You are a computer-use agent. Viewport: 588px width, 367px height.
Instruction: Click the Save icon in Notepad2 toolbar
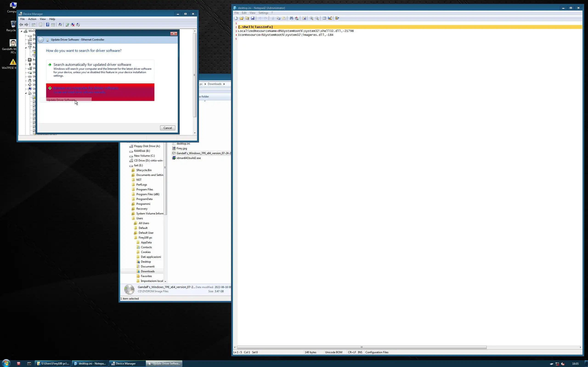tap(253, 18)
